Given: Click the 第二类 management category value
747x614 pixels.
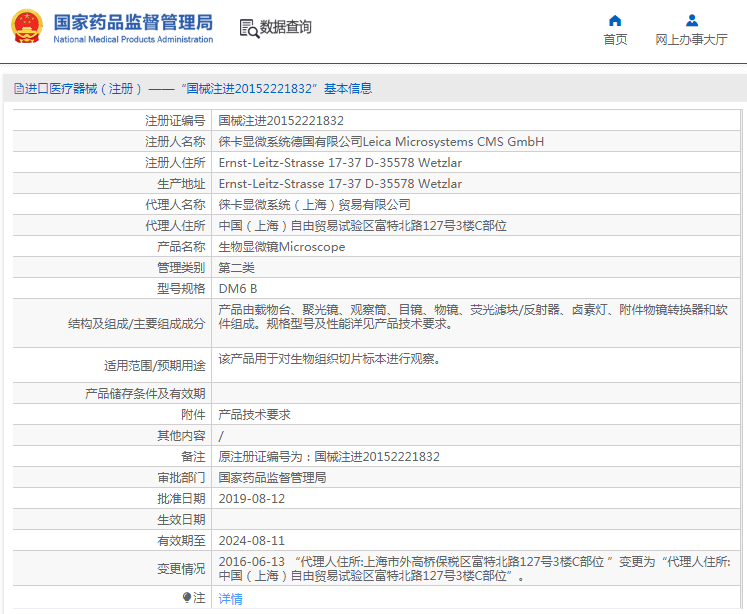Looking at the screenshot, I should pos(237,268).
